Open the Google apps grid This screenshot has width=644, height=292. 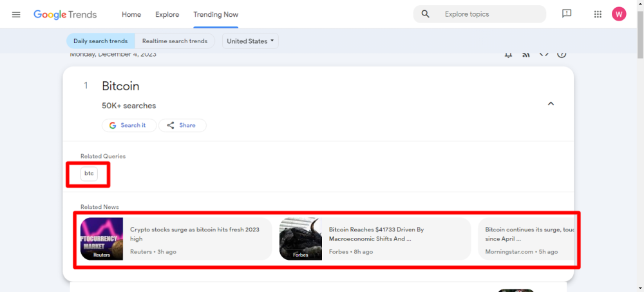click(x=598, y=14)
